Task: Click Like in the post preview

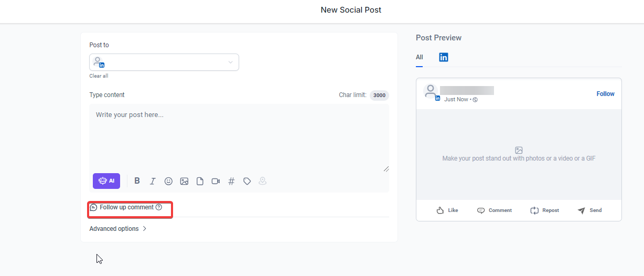Action: click(x=447, y=210)
